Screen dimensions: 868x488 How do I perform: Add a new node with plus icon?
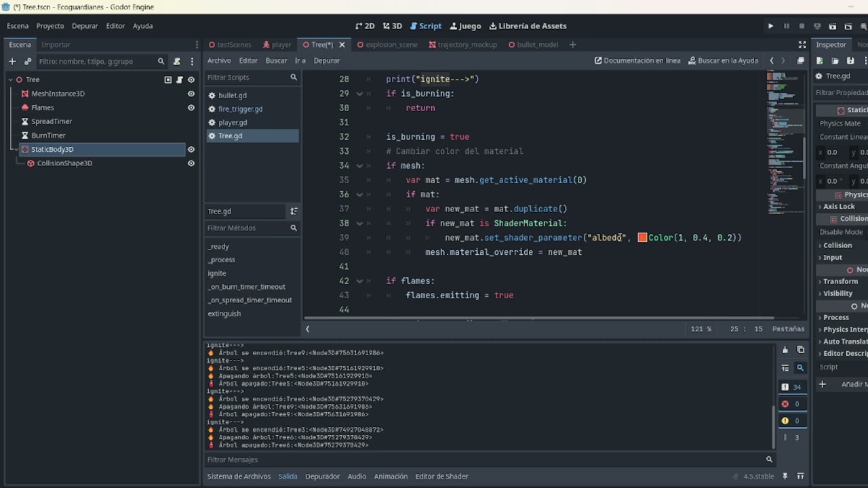pyautogui.click(x=12, y=61)
